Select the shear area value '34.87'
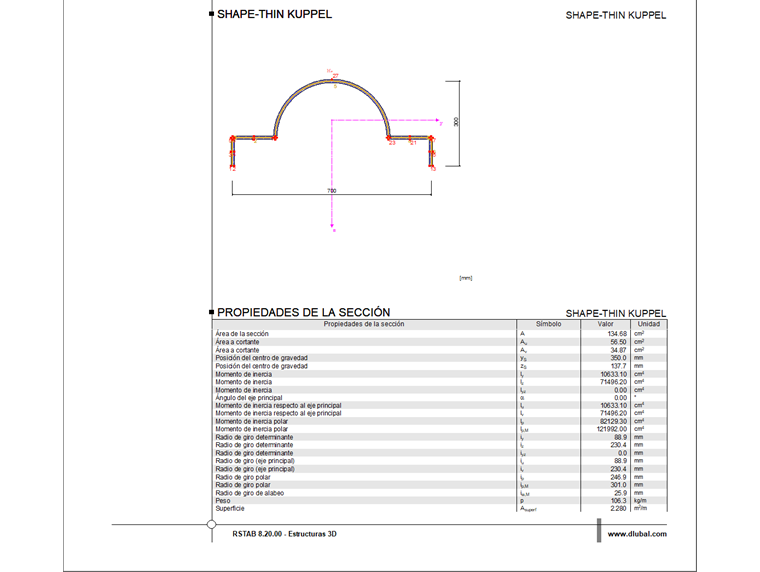This screenshot has height=572, width=760. 618,350
